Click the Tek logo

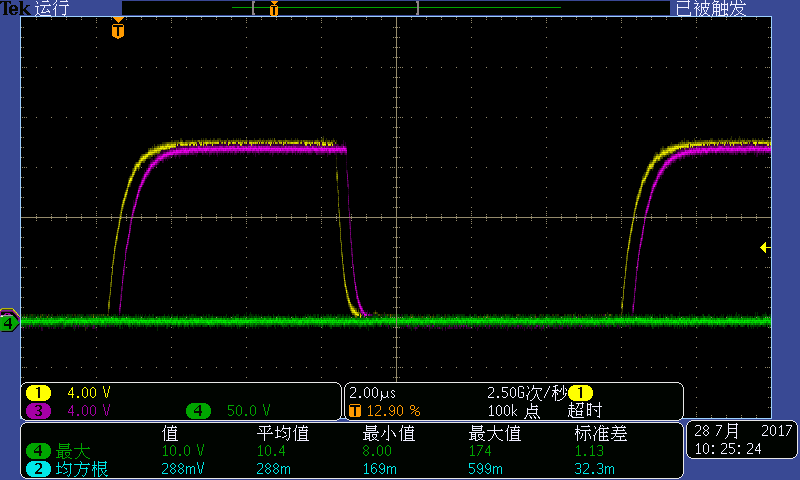click(15, 8)
